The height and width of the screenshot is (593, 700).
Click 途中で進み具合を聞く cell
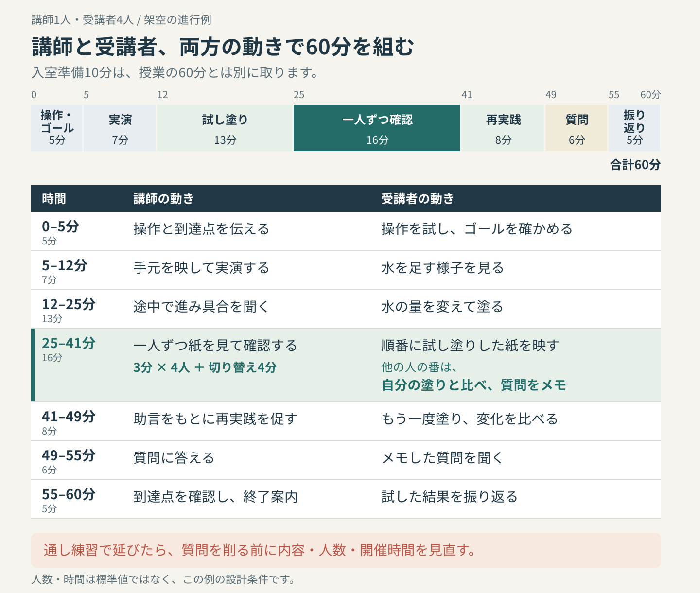[x=201, y=307]
